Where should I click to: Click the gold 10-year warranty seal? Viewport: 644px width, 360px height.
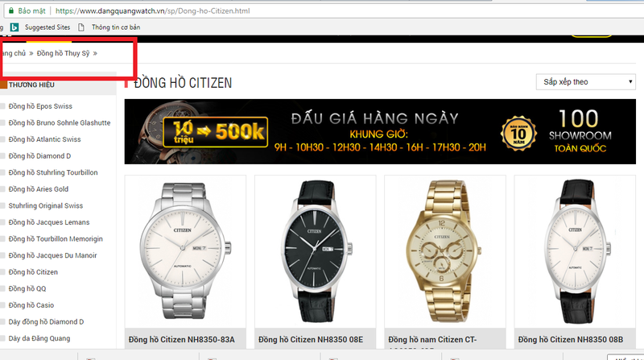(518, 133)
